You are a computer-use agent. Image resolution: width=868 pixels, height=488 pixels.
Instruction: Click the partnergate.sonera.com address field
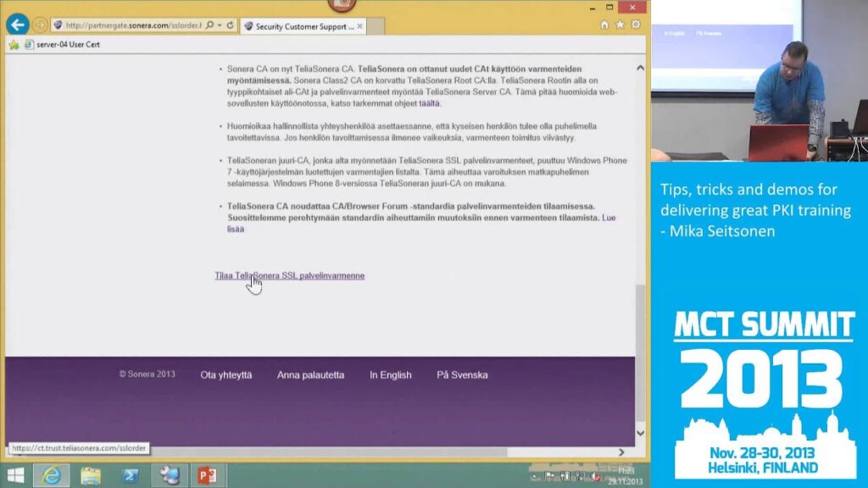(133, 25)
